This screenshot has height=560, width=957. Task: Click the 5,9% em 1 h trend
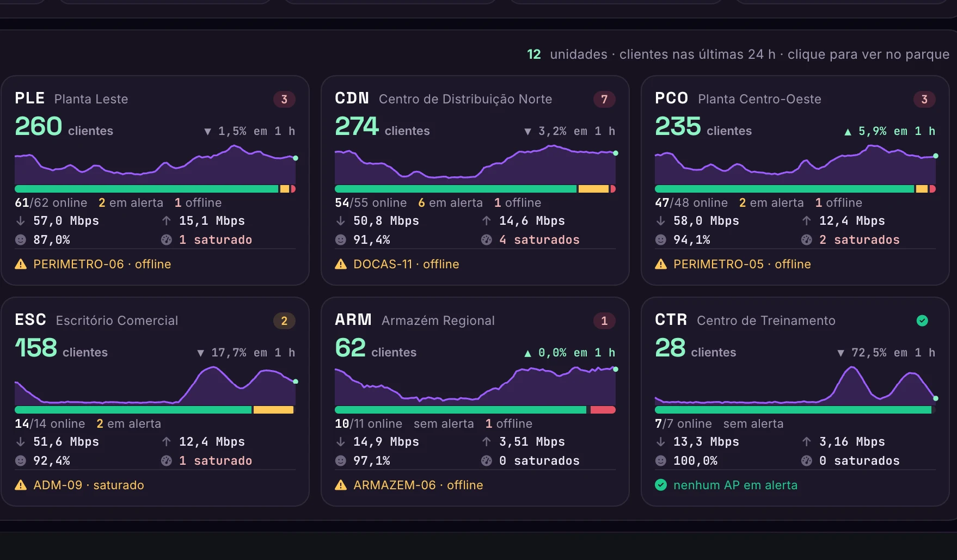(x=889, y=131)
